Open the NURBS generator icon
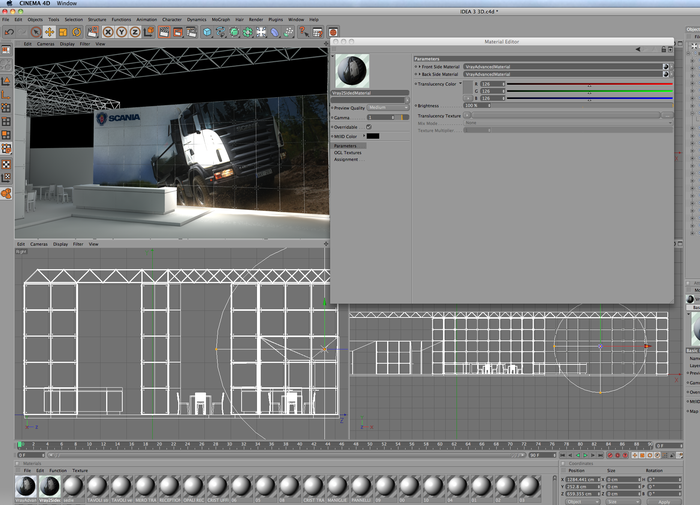 [234, 32]
